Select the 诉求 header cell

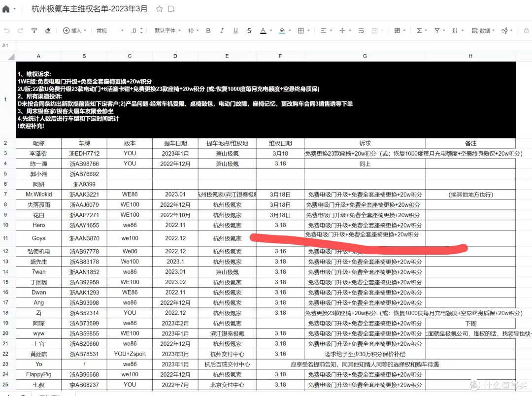(x=365, y=143)
